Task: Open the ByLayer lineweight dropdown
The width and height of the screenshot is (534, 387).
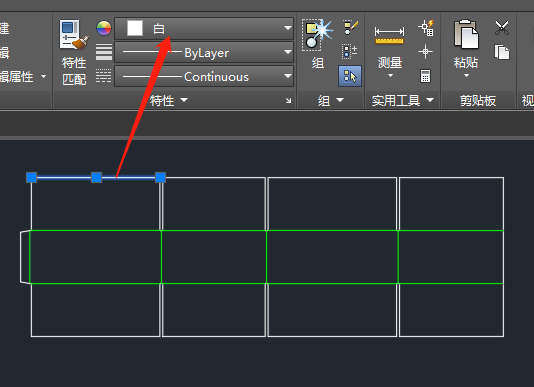Action: click(x=204, y=52)
